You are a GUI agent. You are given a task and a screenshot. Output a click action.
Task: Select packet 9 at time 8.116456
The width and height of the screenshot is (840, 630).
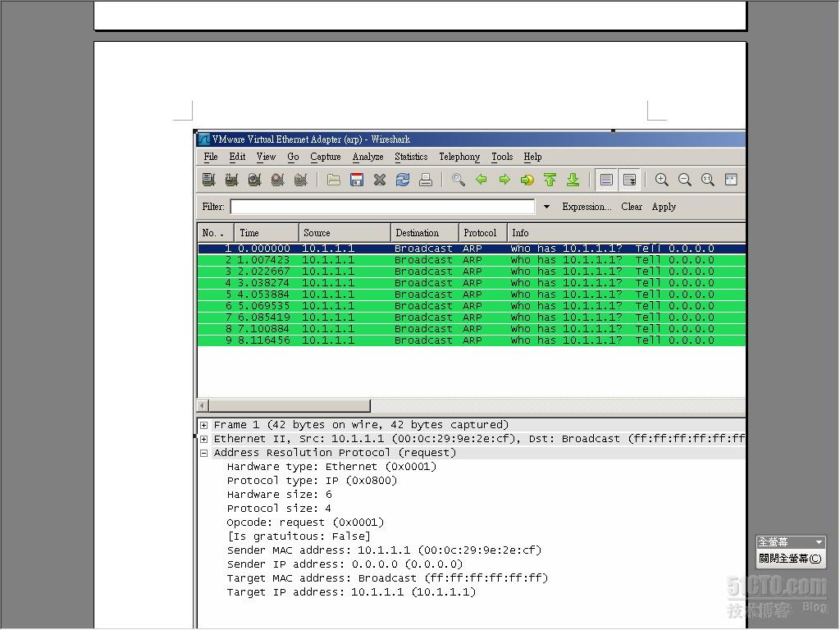(472, 340)
